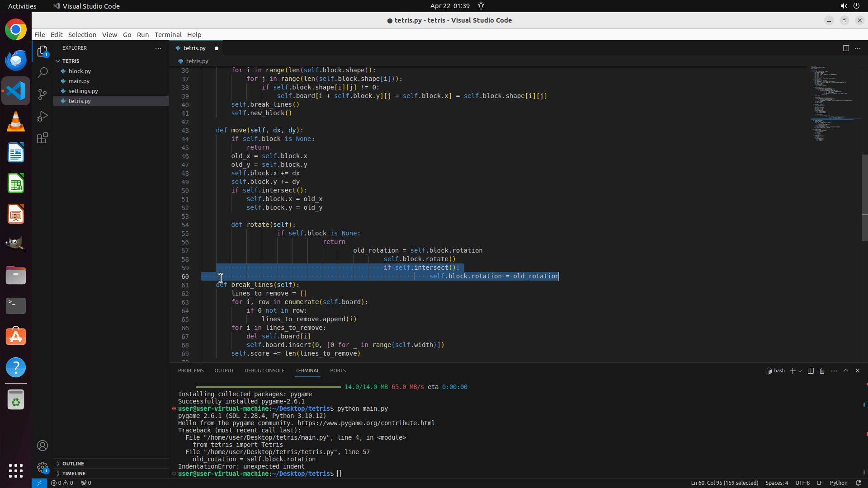Toggle notifications bell in status bar
Image resolution: width=868 pixels, height=488 pixels.
coord(858,483)
